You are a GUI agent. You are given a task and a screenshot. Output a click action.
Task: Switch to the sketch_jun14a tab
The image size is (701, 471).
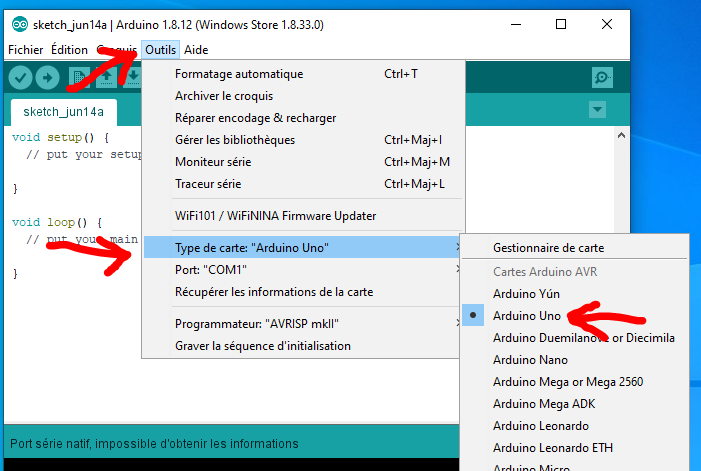tap(63, 111)
